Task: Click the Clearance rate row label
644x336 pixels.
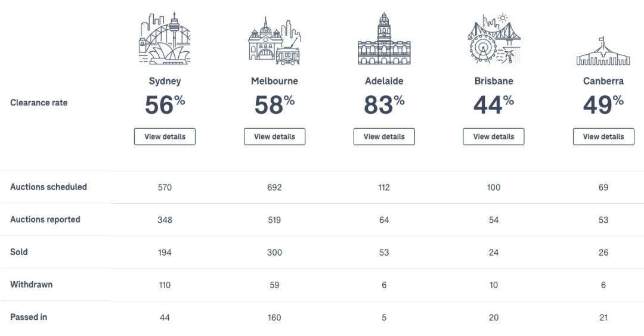Action: pos(39,102)
